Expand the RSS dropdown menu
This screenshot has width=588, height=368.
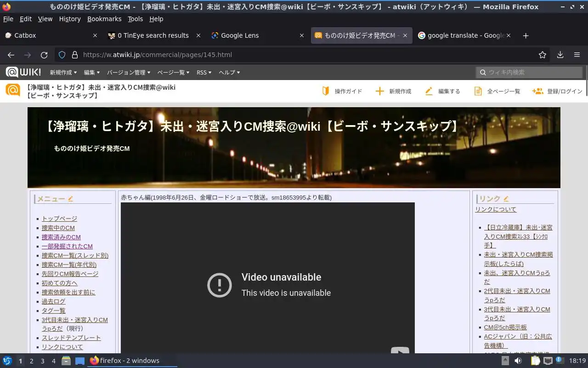(x=204, y=72)
